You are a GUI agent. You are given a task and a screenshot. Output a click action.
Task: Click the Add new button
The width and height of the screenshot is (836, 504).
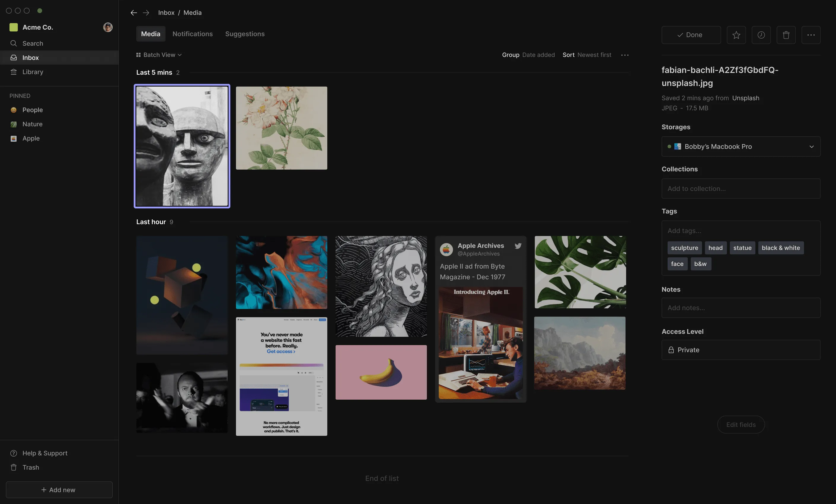(x=59, y=490)
